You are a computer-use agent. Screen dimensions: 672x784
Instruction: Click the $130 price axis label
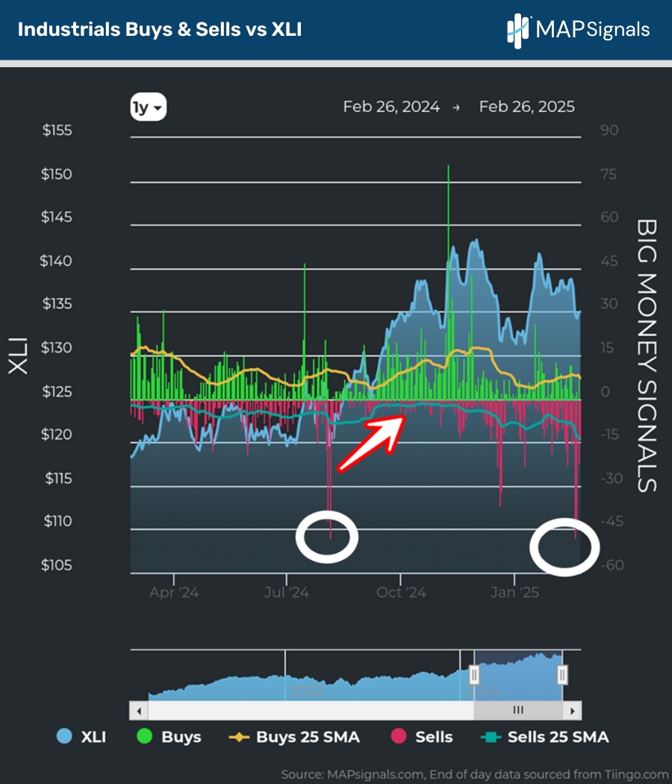point(57,347)
